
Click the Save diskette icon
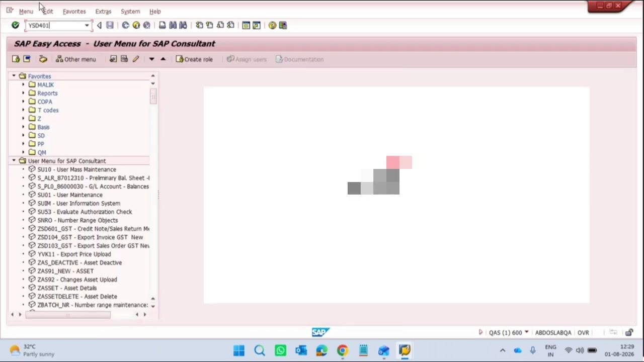[110, 25]
